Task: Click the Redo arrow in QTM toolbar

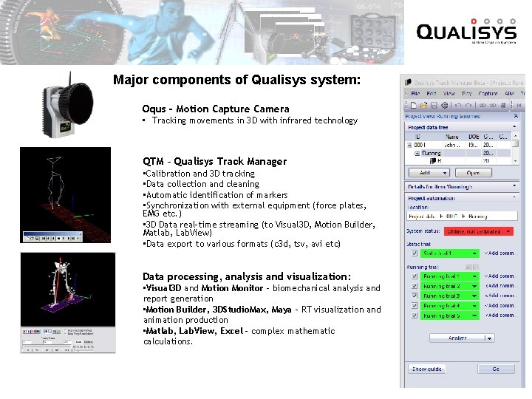Action: [468, 106]
